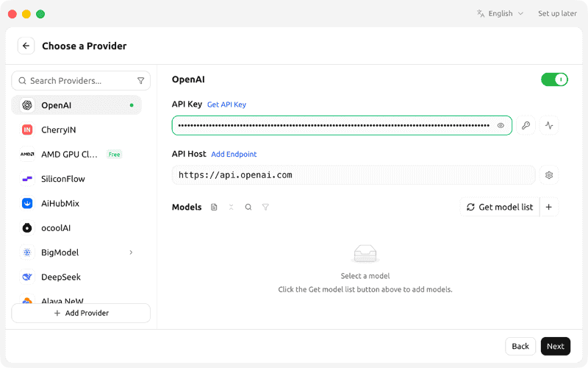
Task: Click Set up later
Action: tap(557, 13)
